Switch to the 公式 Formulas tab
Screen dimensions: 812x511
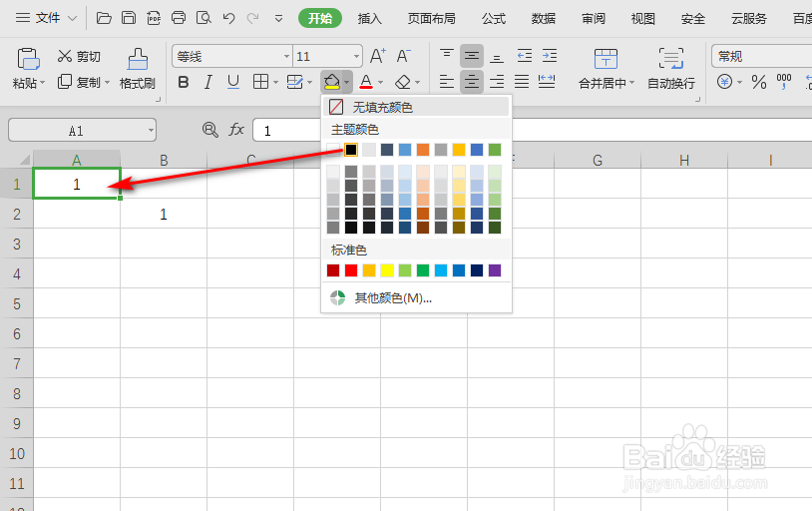click(494, 19)
